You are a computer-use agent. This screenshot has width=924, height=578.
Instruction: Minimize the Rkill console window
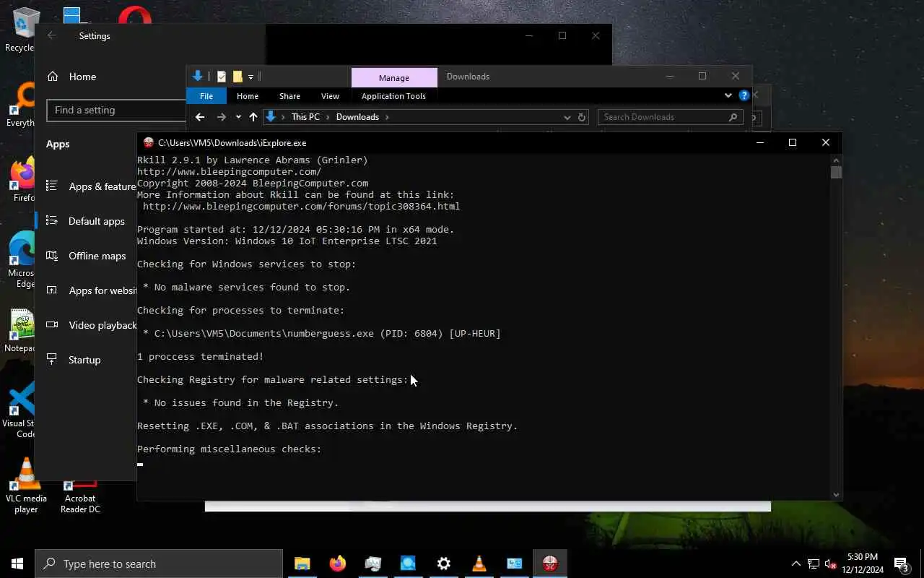coord(759,143)
